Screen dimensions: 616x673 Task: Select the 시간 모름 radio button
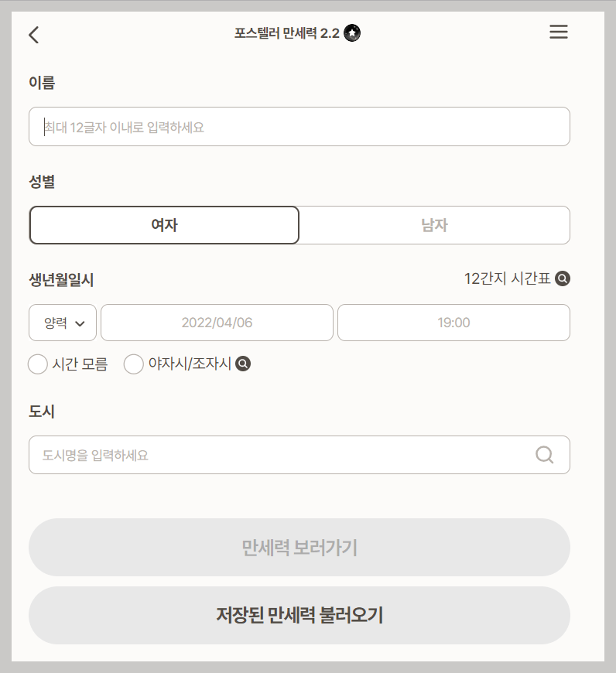point(38,364)
